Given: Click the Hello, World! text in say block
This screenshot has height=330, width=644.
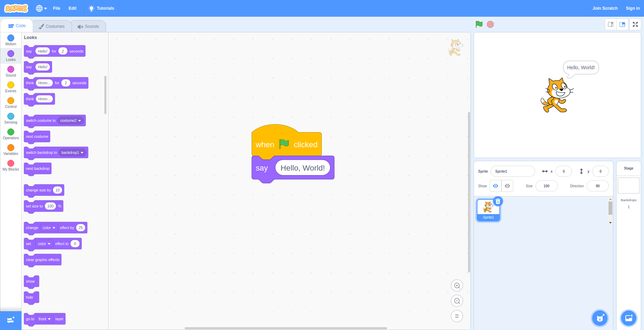Looking at the screenshot, I should click(x=303, y=168).
